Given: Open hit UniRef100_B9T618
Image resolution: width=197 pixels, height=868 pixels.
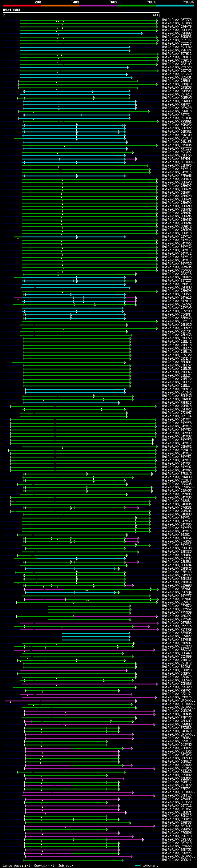Looking at the screenshot, I should coord(176,94).
